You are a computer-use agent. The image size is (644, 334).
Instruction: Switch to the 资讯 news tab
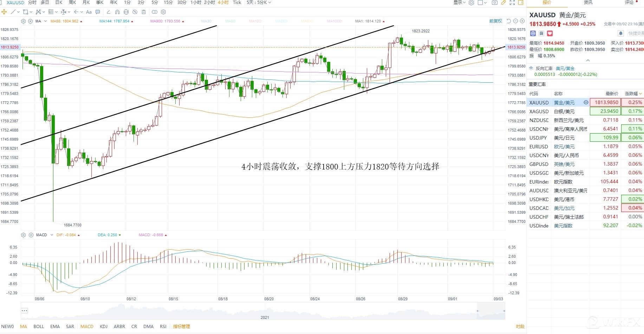(588, 2)
